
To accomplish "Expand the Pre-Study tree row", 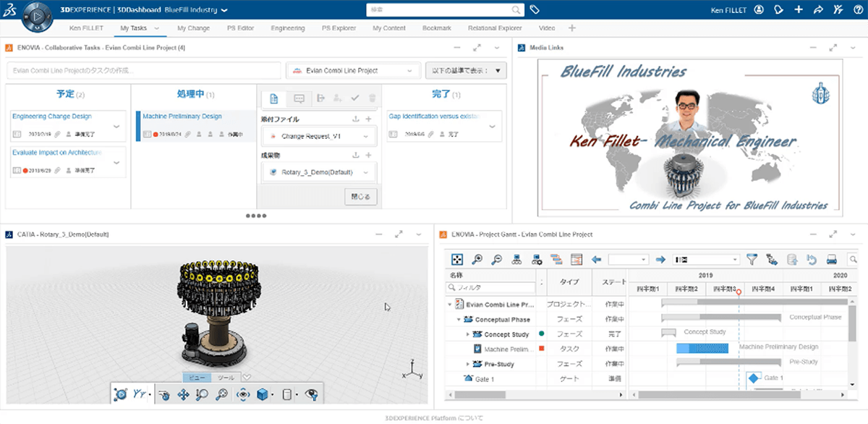I will point(467,363).
